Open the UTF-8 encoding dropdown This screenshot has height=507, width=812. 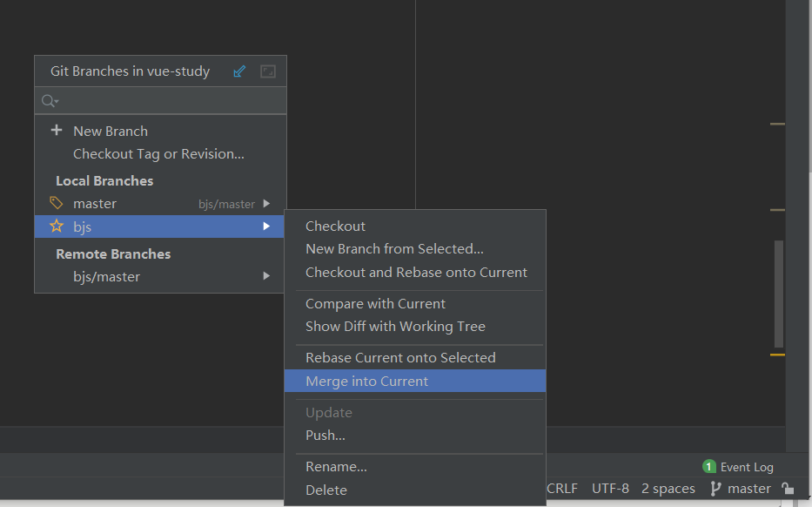[x=610, y=489]
